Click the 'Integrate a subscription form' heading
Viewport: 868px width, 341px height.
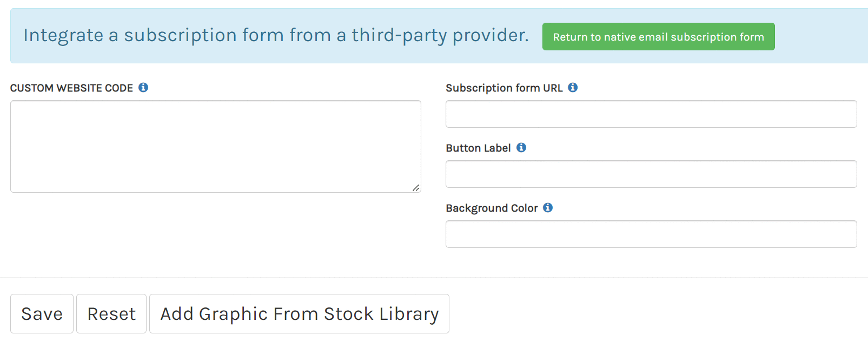pyautogui.click(x=276, y=35)
